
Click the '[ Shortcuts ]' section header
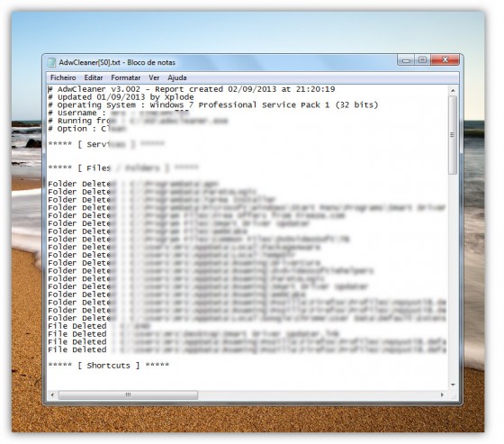[x=109, y=366]
